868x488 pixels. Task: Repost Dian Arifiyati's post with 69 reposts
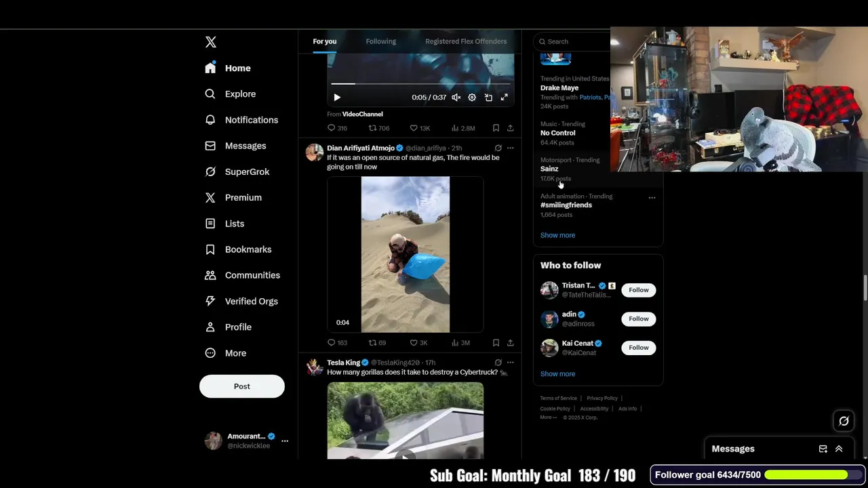377,343
